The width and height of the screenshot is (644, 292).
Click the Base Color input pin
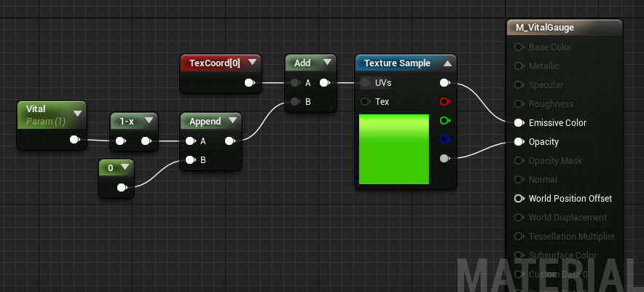pos(519,47)
